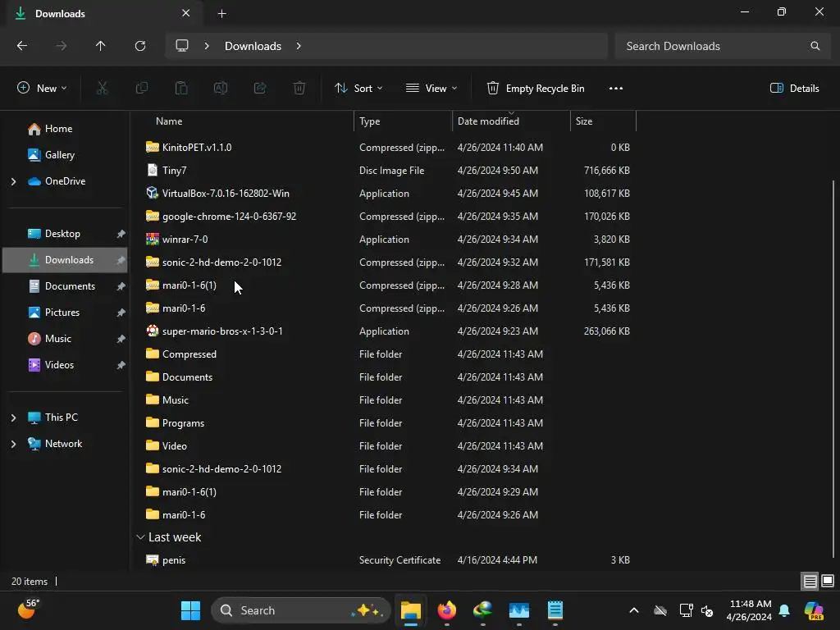This screenshot has height=630, width=840.
Task: Expand chevron after Downloads in address bar
Action: point(299,46)
